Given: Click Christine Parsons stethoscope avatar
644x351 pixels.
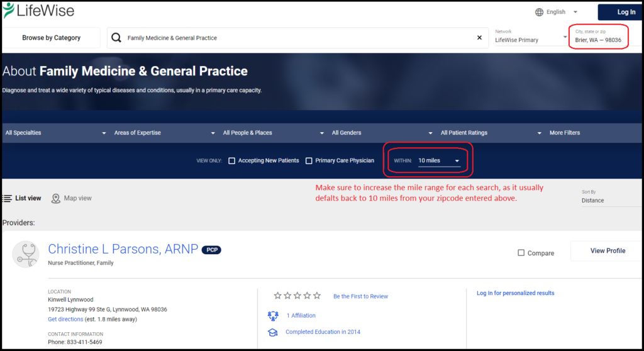Looking at the screenshot, I should tap(26, 254).
